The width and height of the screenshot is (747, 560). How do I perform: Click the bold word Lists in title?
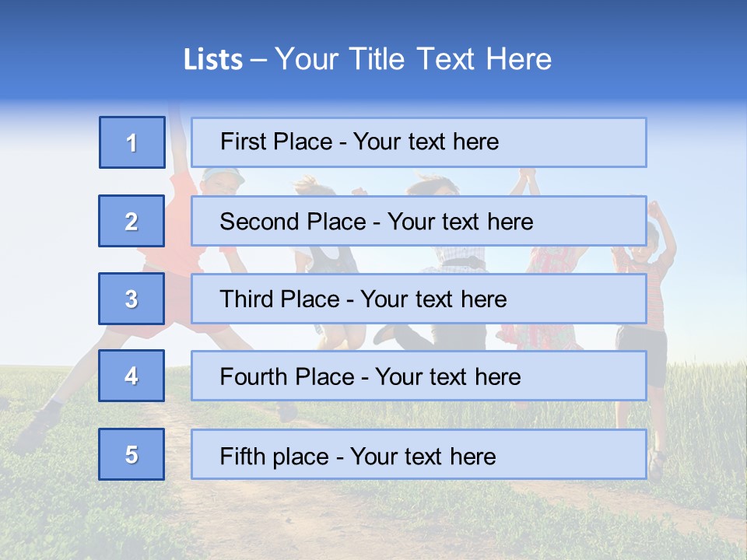(213, 60)
